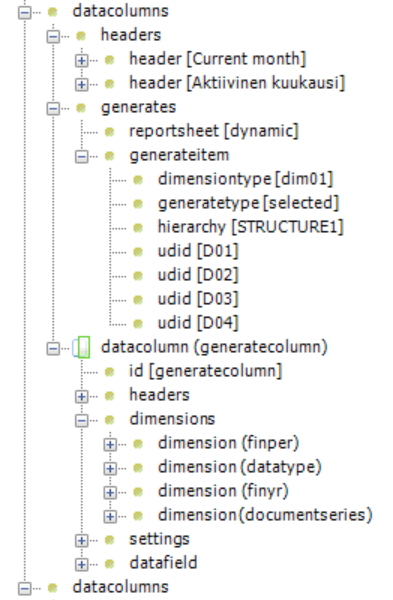Expand dimension (finyr) node
This screenshot has height=600, width=393.
[x=110, y=492]
